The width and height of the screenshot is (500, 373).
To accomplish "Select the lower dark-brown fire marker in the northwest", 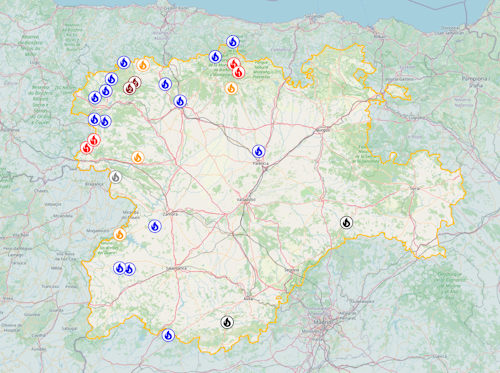I will [x=129, y=88].
